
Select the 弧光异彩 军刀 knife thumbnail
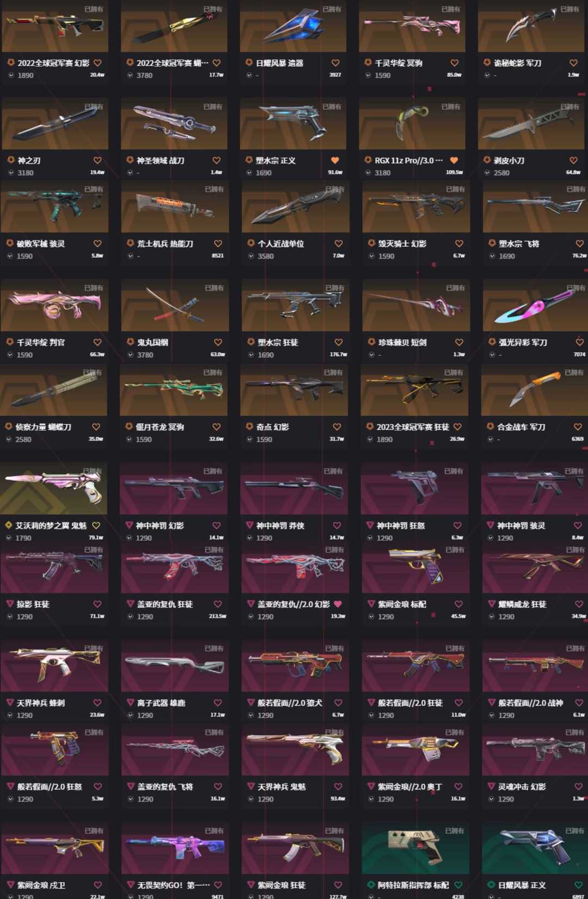click(x=535, y=305)
